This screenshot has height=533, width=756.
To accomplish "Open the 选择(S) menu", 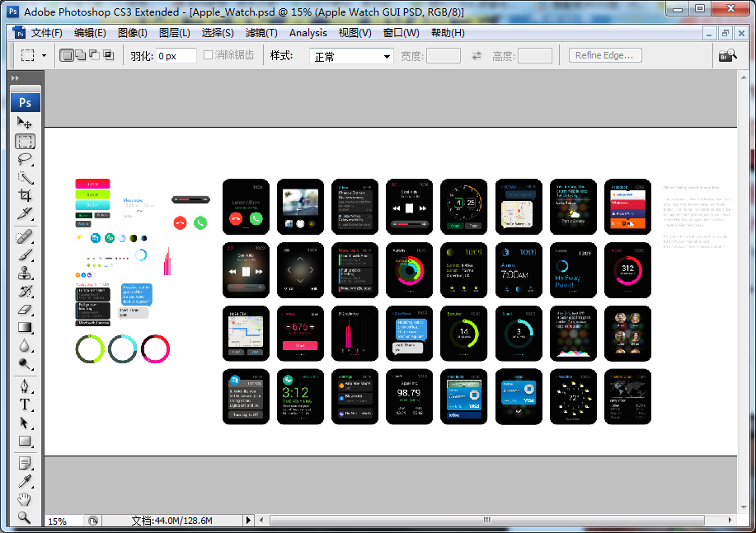I will pos(218,33).
